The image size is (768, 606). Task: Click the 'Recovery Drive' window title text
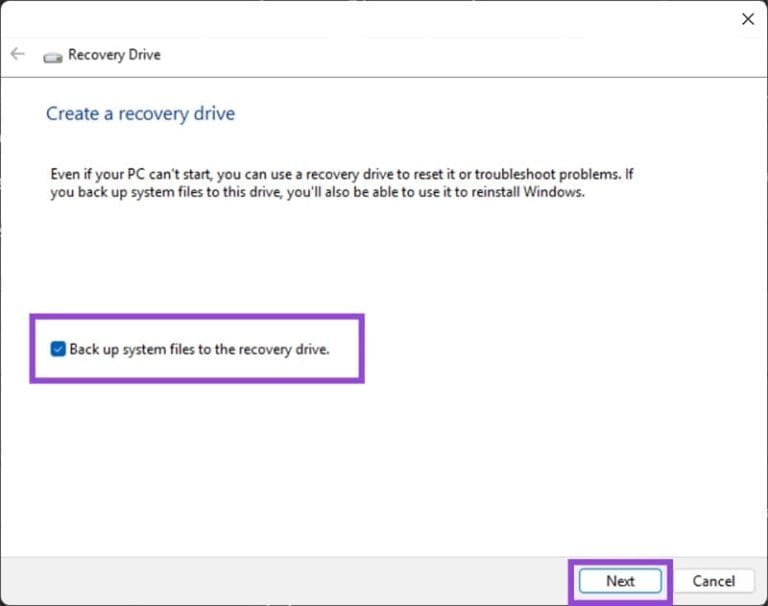point(114,55)
